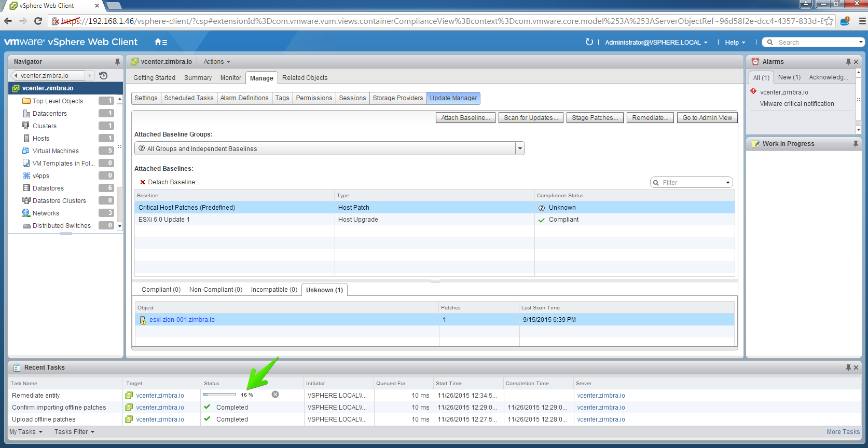Open the Navigator history icon
The height and width of the screenshot is (448, 868).
(103, 75)
